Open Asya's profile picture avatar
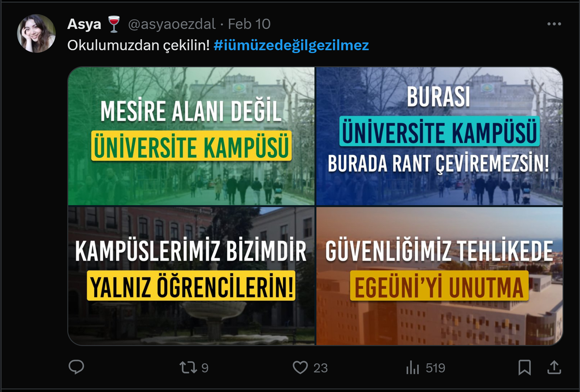Image resolution: width=580 pixels, height=392 pixels. 36,33
